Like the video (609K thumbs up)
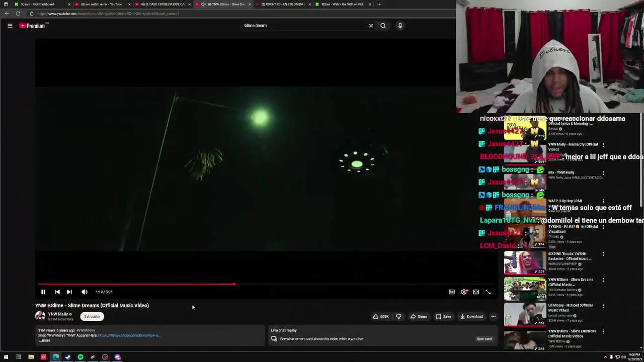 pos(381,317)
